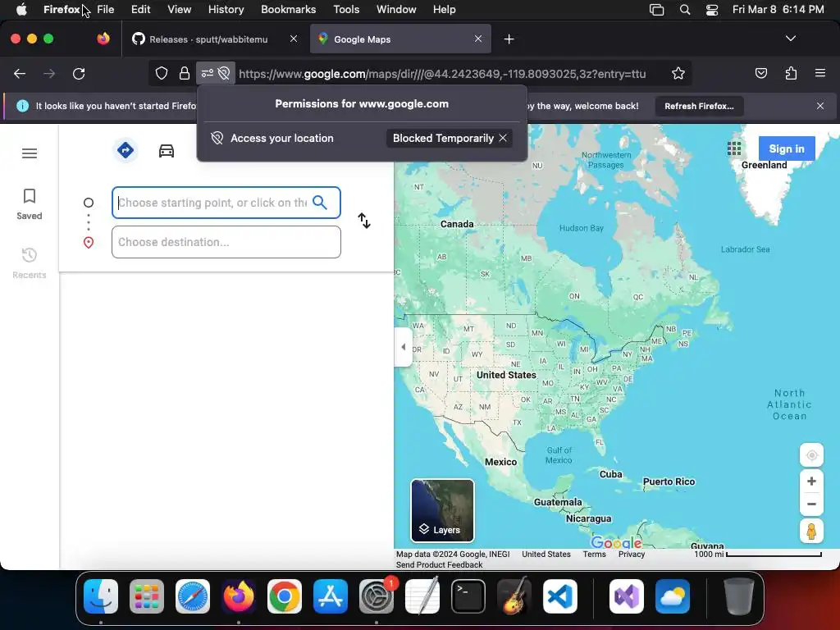Reload the current page
The image size is (840, 630).
pyautogui.click(x=79, y=74)
